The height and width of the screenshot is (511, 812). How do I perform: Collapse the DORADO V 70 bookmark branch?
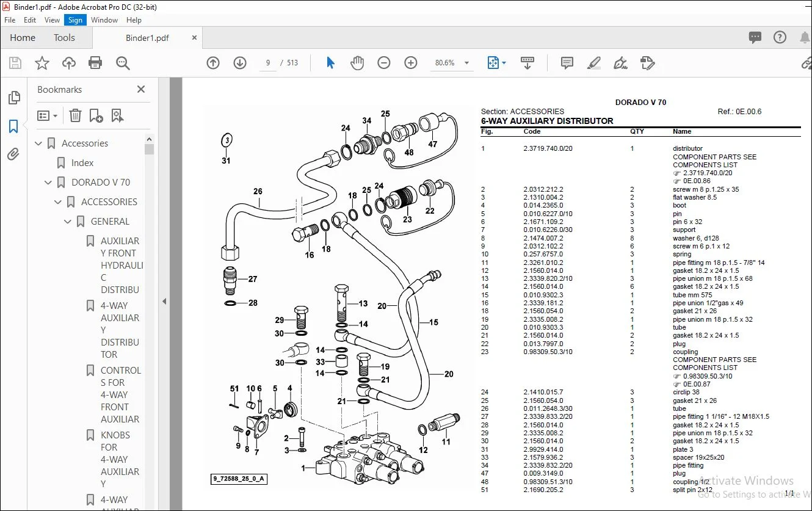point(49,183)
